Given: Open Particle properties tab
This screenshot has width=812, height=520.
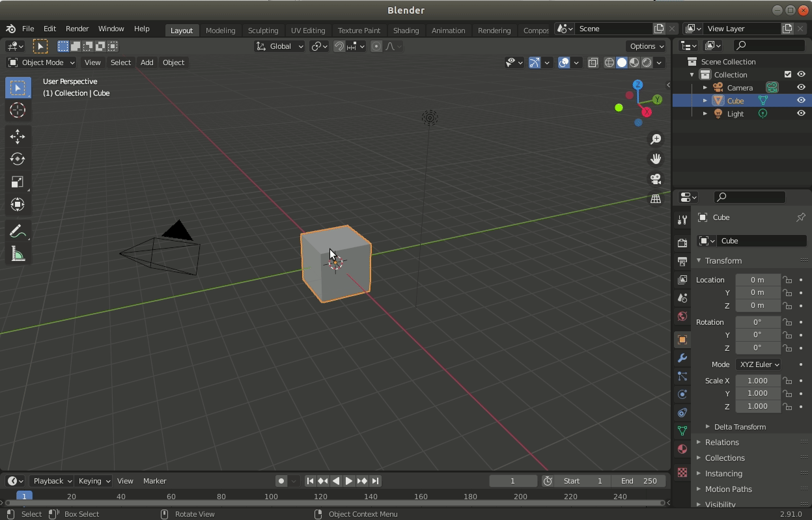Looking at the screenshot, I should (682, 376).
